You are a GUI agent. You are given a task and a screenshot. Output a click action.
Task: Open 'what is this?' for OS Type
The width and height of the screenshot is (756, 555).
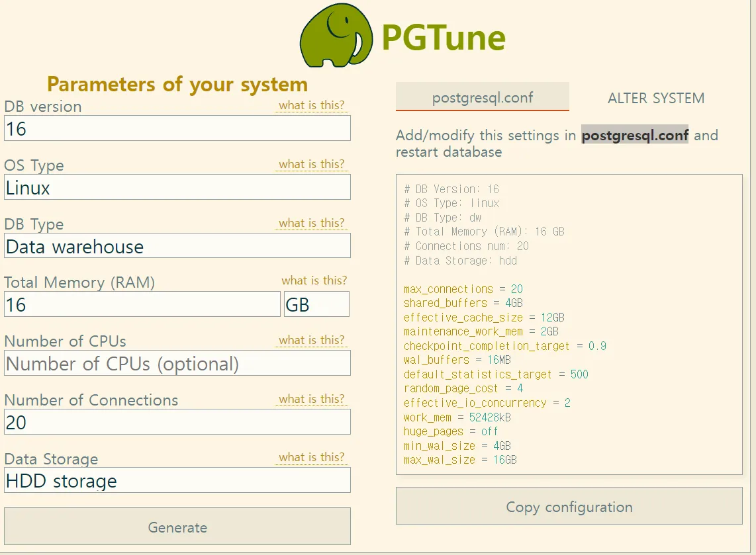(311, 164)
